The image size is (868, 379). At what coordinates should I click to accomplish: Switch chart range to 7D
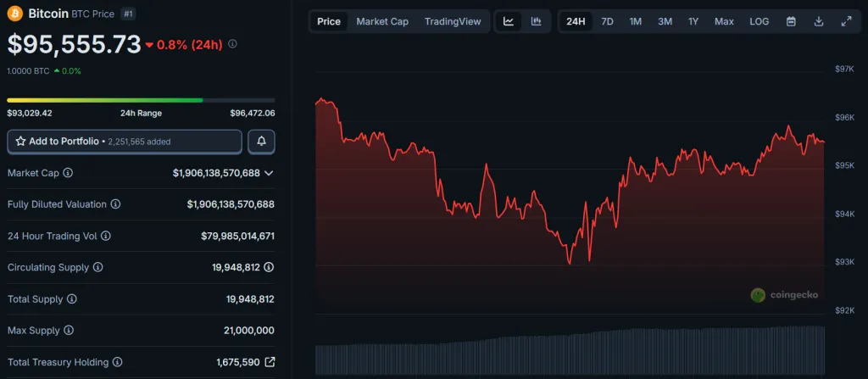point(607,21)
